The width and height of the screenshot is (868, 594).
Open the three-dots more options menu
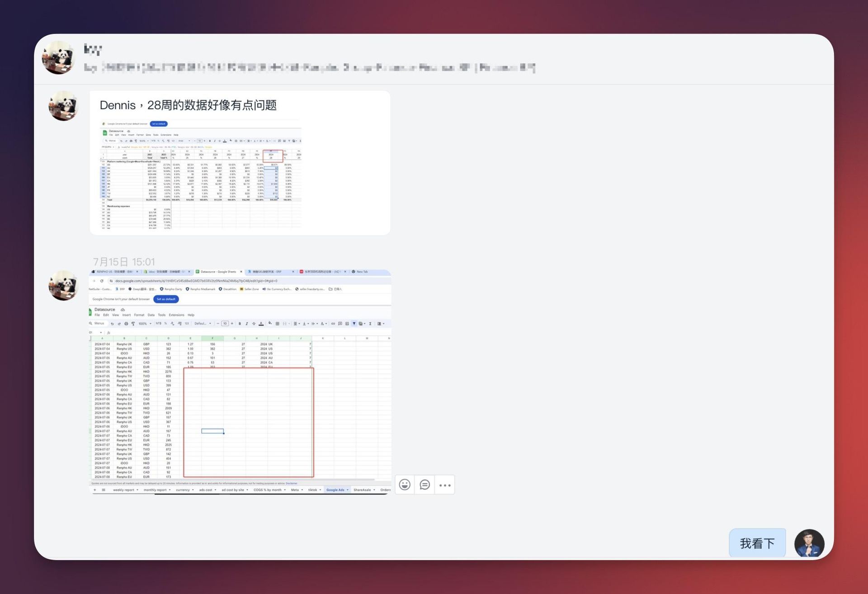click(x=445, y=485)
